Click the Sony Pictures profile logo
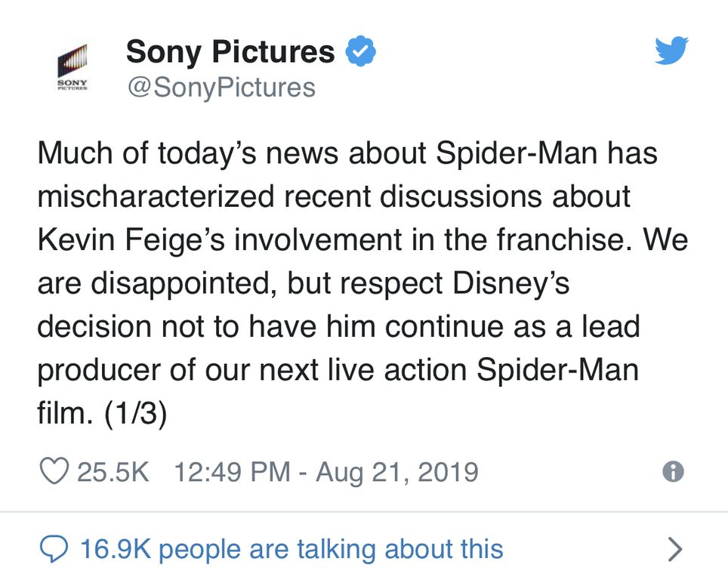The height and width of the screenshot is (580, 728). 73,68
